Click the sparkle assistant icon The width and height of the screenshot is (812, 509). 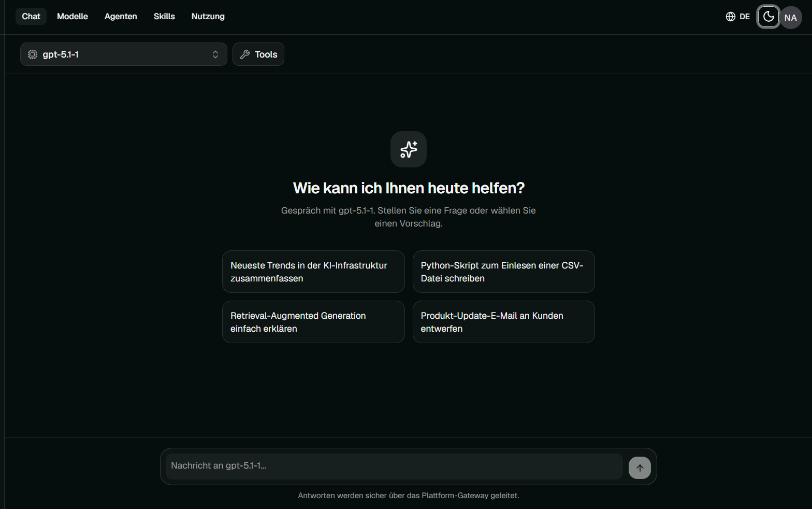coord(409,149)
